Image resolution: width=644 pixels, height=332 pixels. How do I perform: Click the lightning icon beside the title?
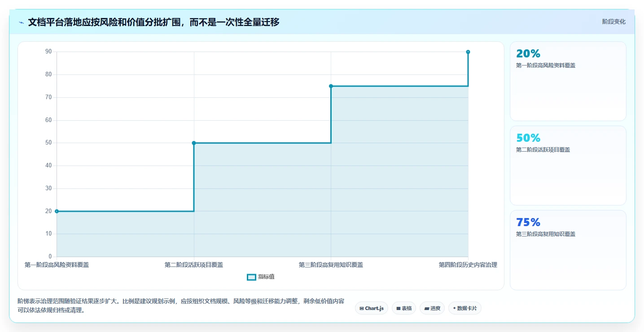point(22,22)
